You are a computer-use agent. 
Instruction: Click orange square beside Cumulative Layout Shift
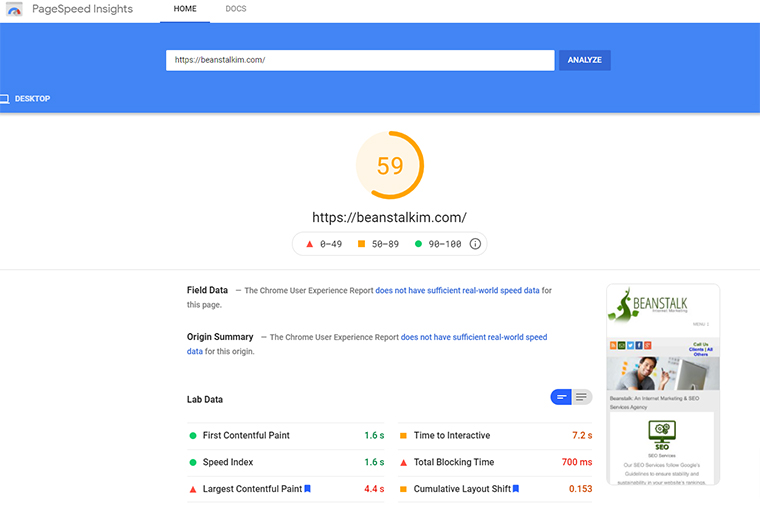pos(403,489)
